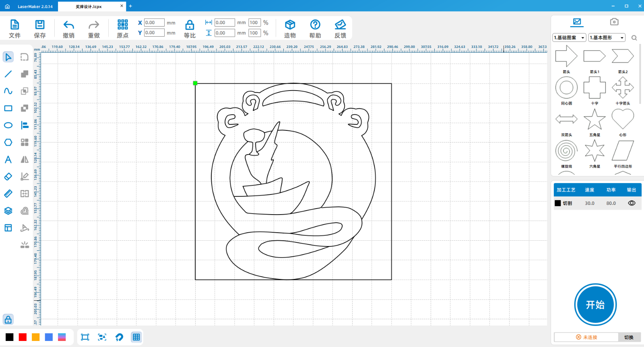Expand the 1.基础图案 dropdown
Image resolution: width=644 pixels, height=347 pixels.
pyautogui.click(x=569, y=38)
